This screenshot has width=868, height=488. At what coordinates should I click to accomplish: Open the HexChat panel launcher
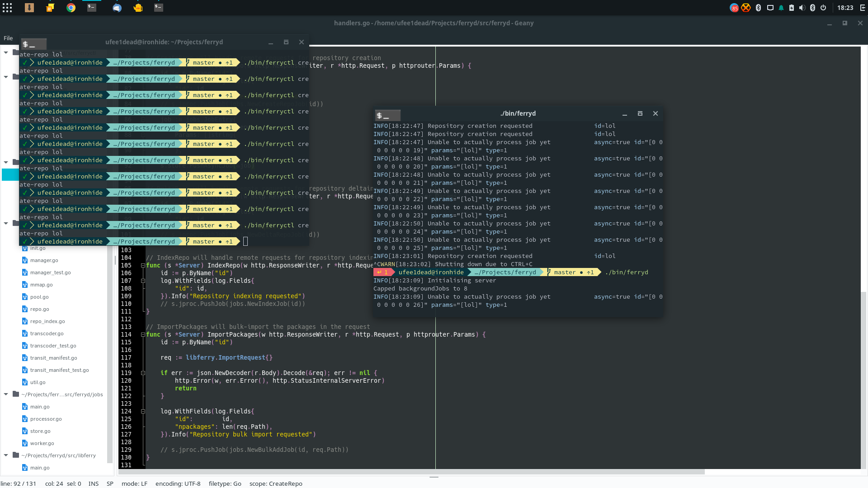[x=50, y=8]
